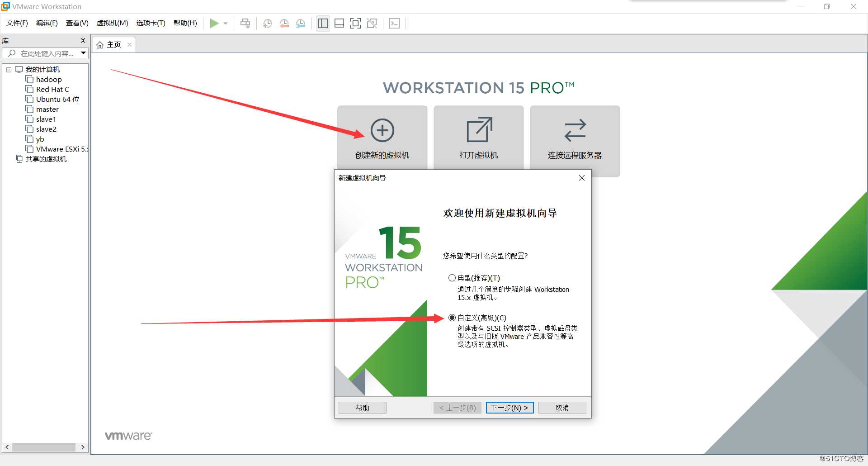Screen dimensions: 868x466
Task: Click the 取消 button in wizard
Action: (562, 408)
